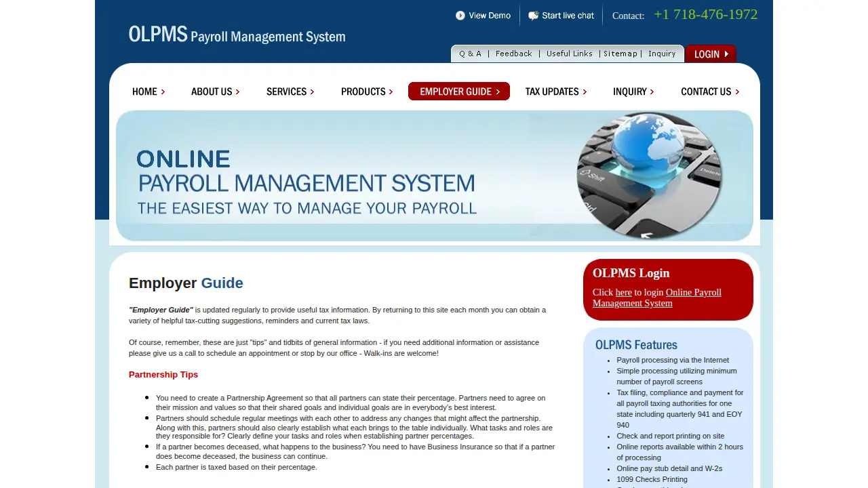The height and width of the screenshot is (488, 868).
Task: Click the OLPMS Login panel heading
Action: coord(631,273)
